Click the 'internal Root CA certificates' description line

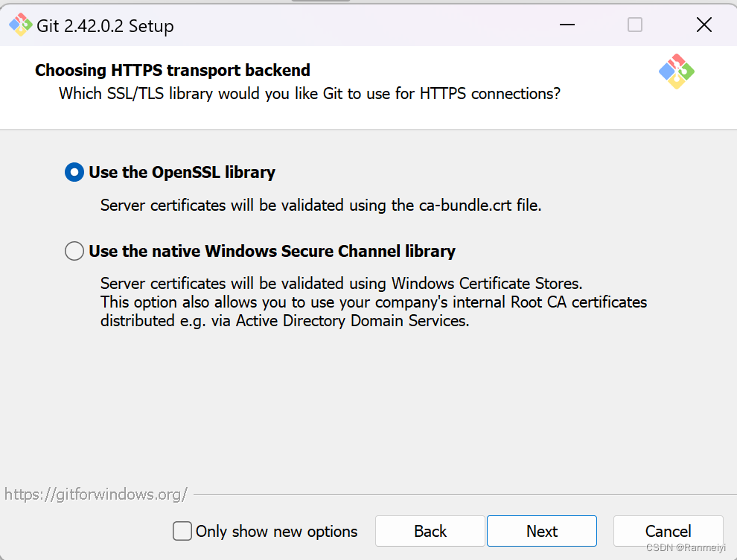pos(374,302)
